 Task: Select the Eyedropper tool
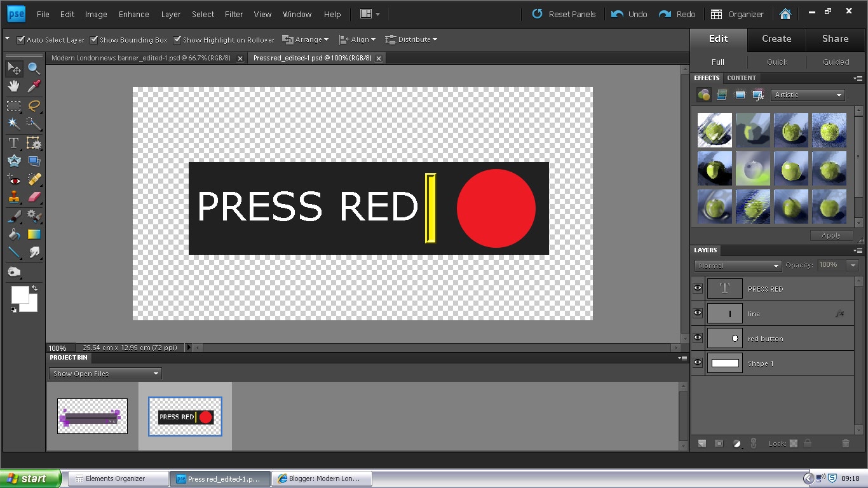[x=34, y=86]
